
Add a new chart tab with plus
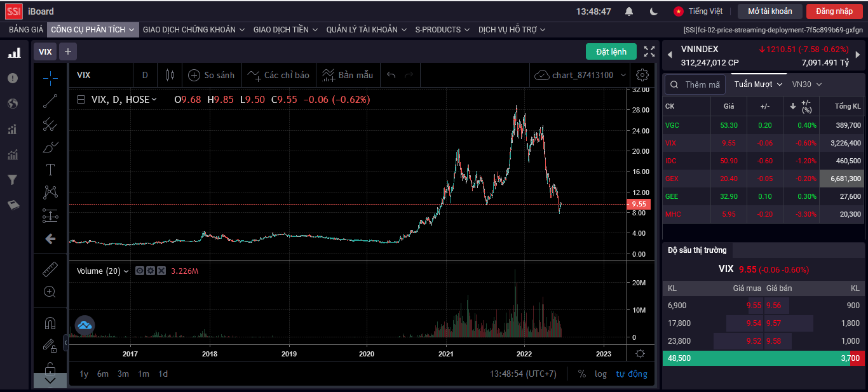click(68, 51)
